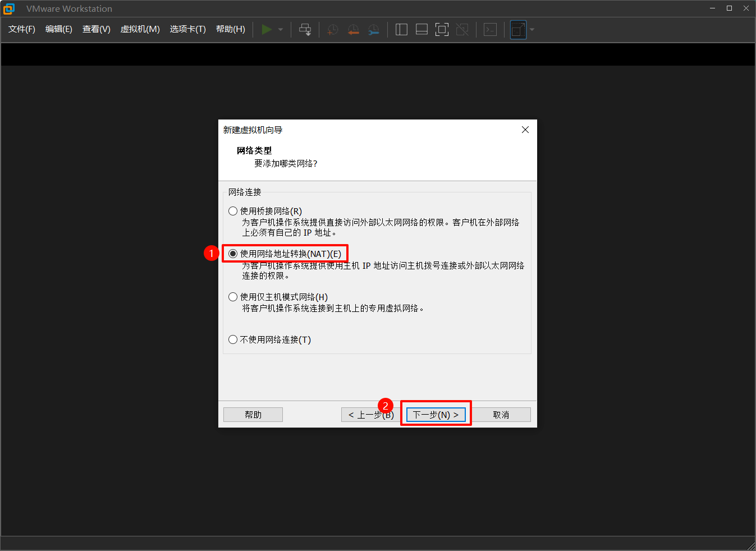The image size is (756, 551).
Task: Select 不使用网络连接 option
Action: (232, 339)
